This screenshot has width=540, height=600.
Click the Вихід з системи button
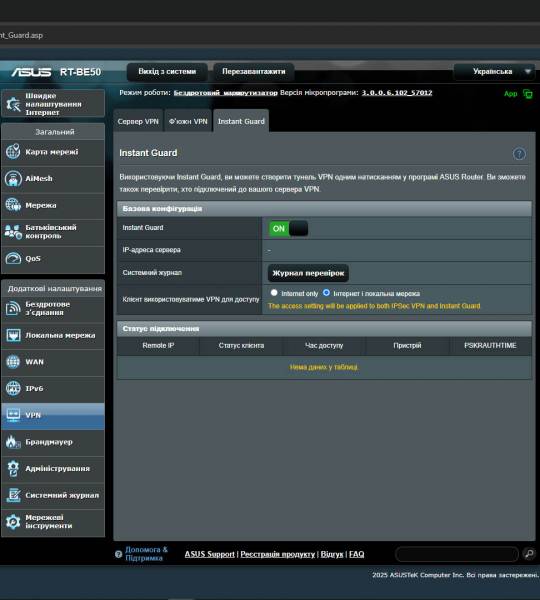[x=167, y=72]
